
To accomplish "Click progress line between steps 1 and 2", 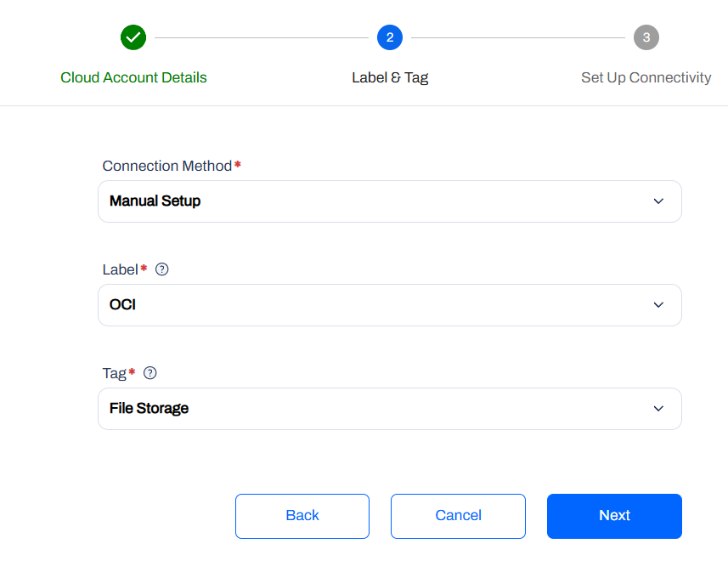I will click(x=262, y=37).
